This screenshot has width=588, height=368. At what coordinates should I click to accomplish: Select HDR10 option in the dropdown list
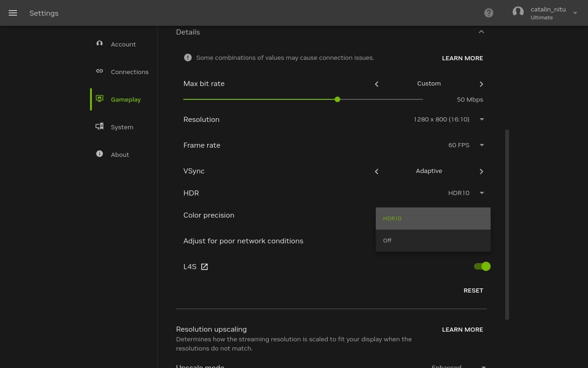(x=433, y=218)
